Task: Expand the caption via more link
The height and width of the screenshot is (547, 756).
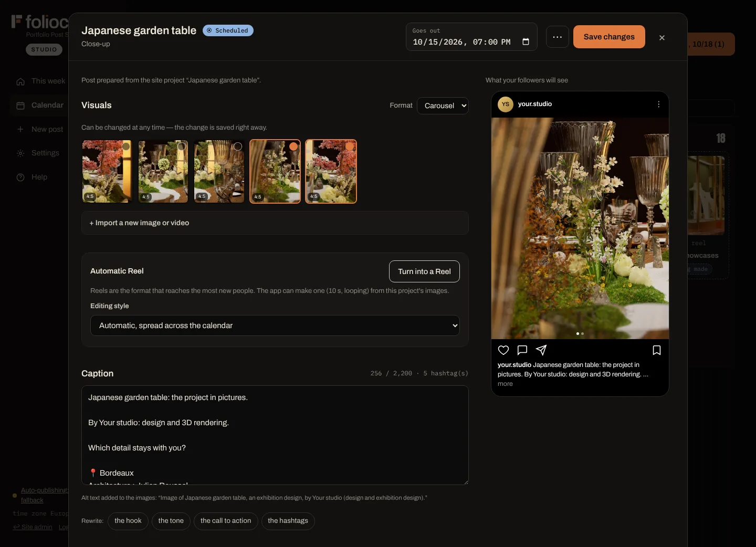Action: pos(505,384)
